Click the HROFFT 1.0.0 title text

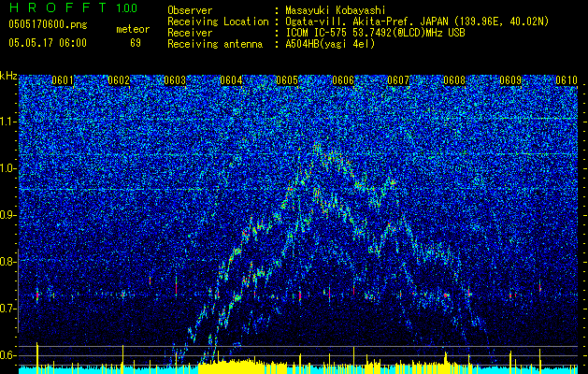coord(73,7)
